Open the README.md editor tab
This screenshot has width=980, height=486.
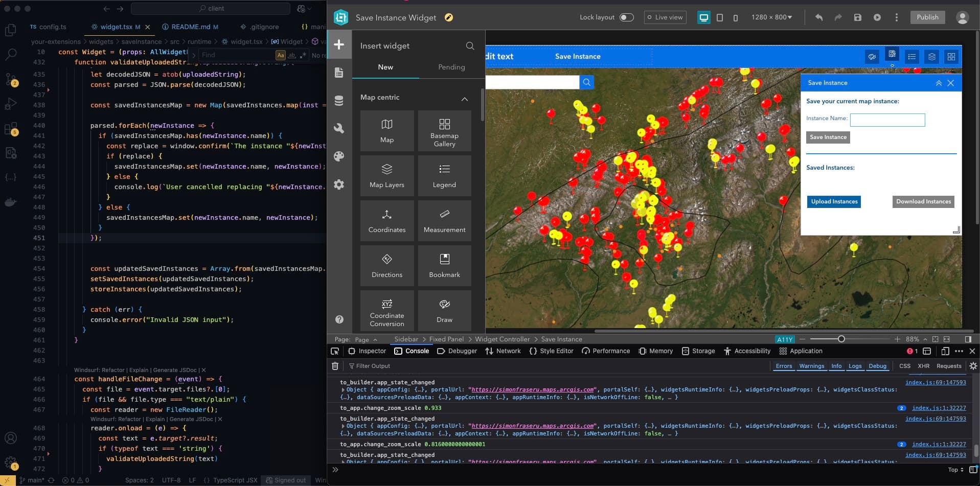pyautogui.click(x=190, y=27)
